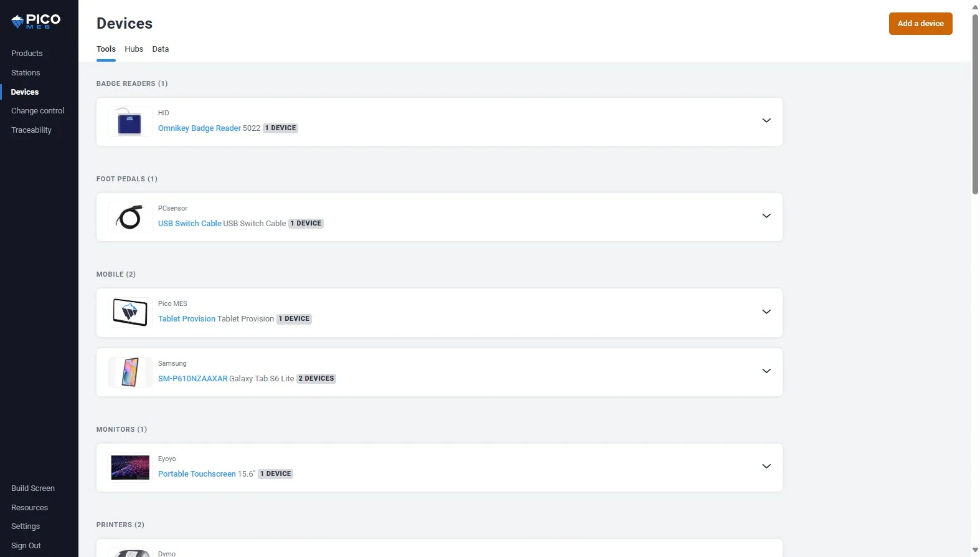This screenshot has height=557, width=980.
Task: Click the MONITORS (1) section heading
Action: tap(121, 429)
